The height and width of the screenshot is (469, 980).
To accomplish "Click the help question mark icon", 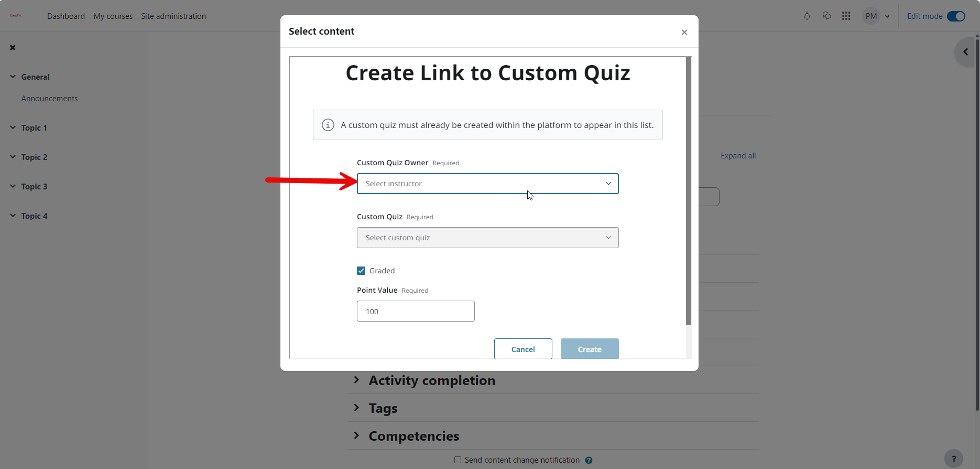I will click(x=954, y=459).
